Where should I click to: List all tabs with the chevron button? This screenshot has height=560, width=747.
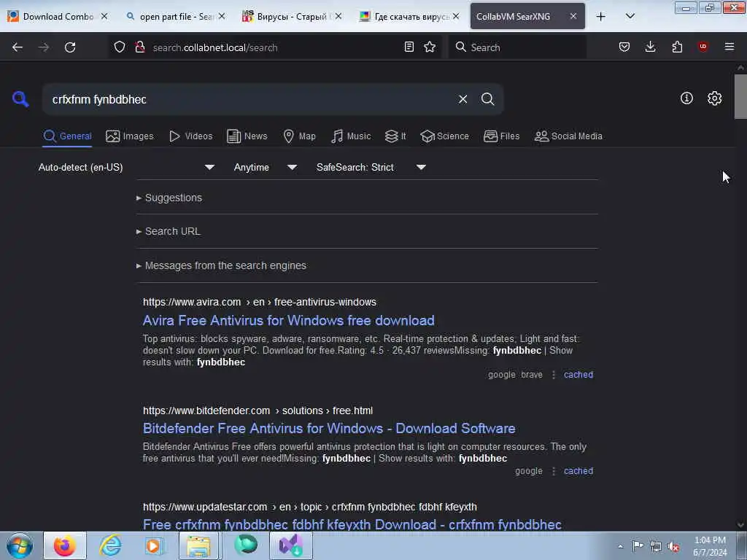pos(630,16)
